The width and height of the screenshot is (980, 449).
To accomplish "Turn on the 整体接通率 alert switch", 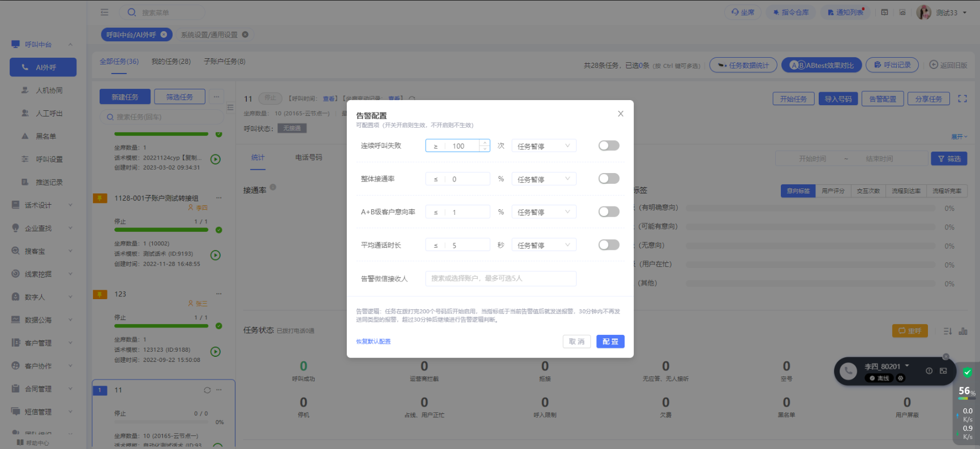I will pos(609,179).
